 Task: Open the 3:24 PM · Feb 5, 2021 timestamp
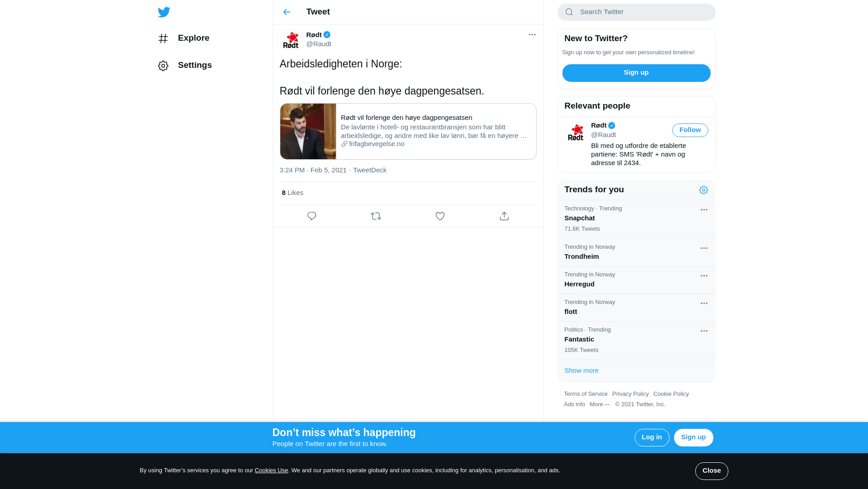pyautogui.click(x=313, y=170)
